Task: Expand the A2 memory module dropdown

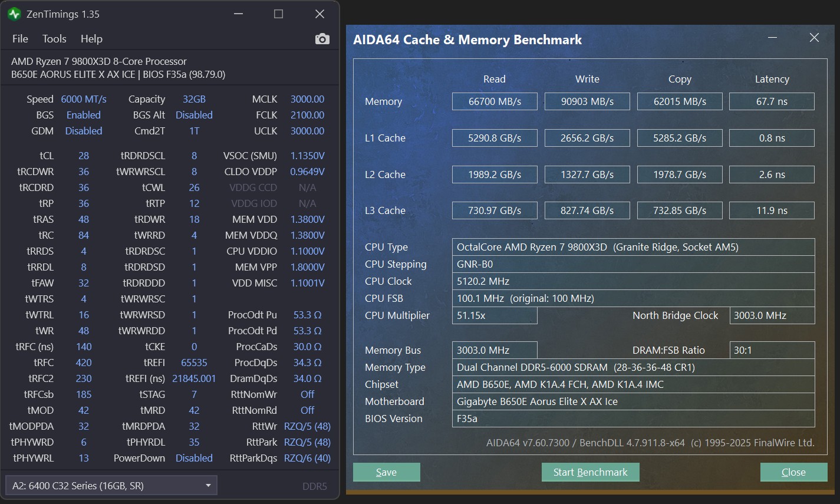Action: [207, 485]
